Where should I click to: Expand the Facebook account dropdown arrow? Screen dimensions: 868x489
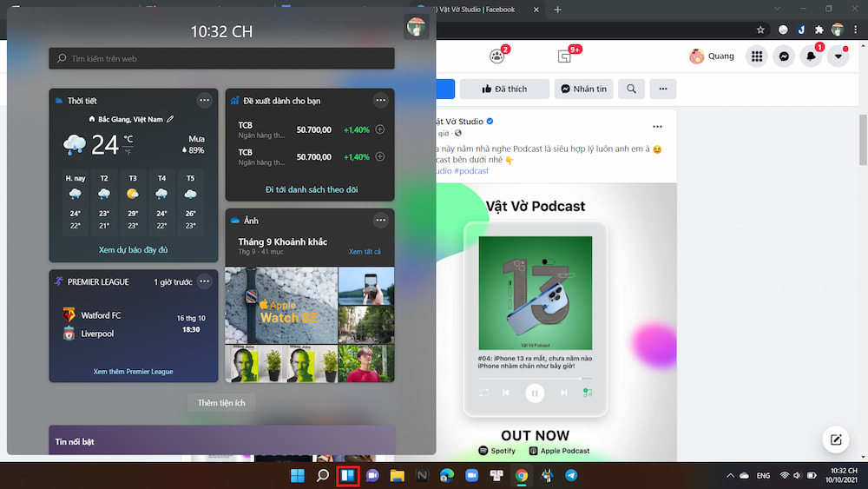coord(838,56)
